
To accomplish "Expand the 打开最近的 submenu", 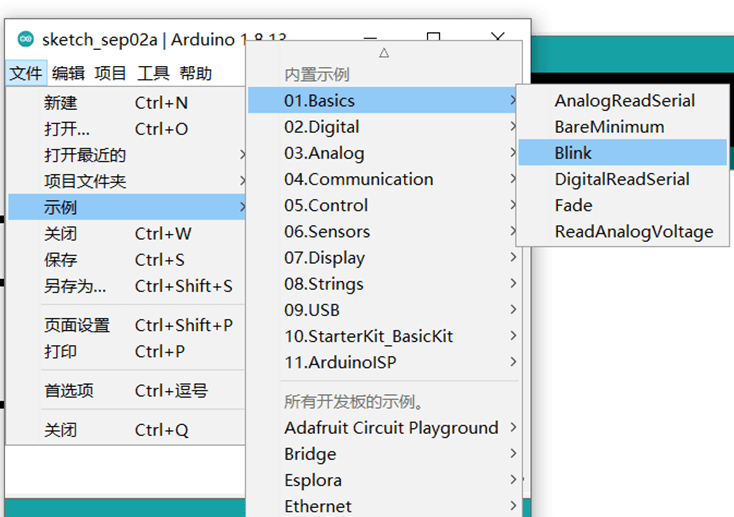I will click(x=126, y=155).
